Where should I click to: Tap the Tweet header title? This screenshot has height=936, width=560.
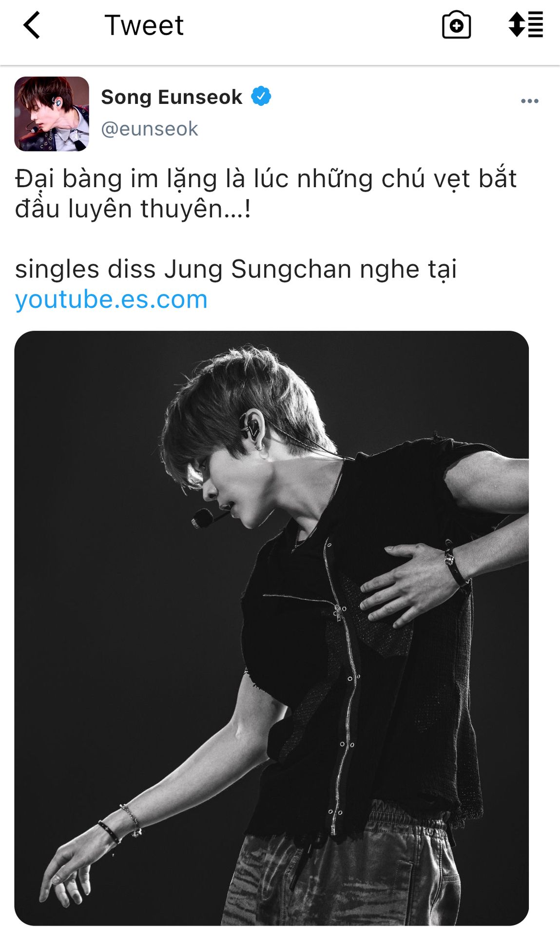tap(144, 25)
